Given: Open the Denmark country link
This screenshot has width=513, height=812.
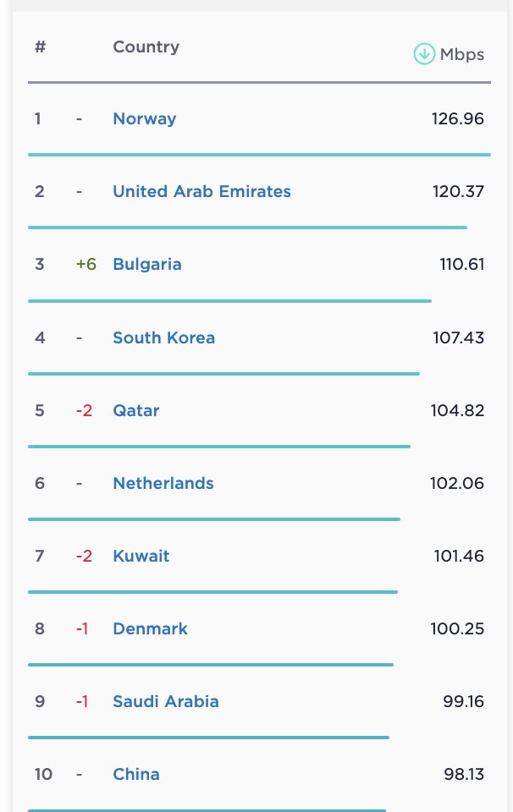Looking at the screenshot, I should click(x=150, y=628).
